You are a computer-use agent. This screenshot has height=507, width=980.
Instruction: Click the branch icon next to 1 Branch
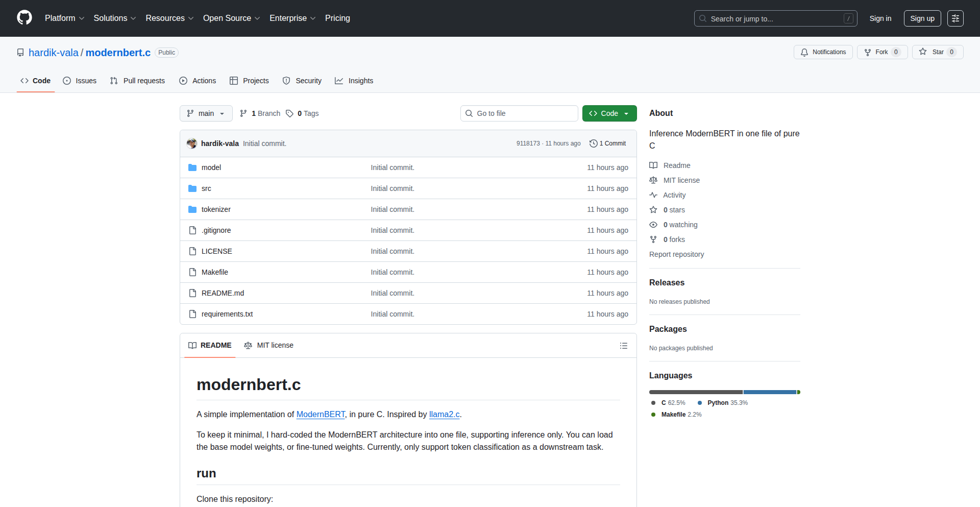(x=243, y=113)
